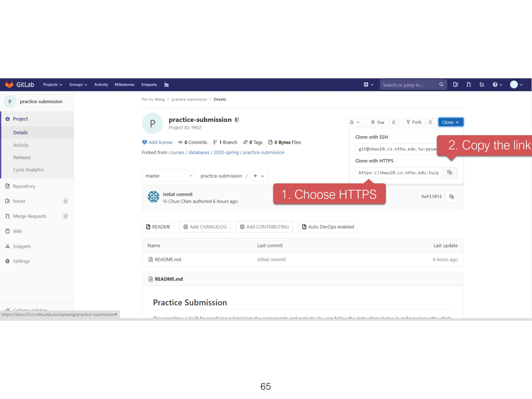Expand the master branch selector
This screenshot has height=399, width=532.
pyautogui.click(x=169, y=176)
